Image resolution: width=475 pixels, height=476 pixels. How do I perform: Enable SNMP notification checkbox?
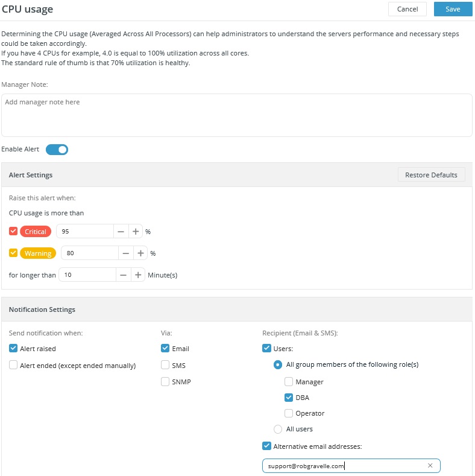165,382
